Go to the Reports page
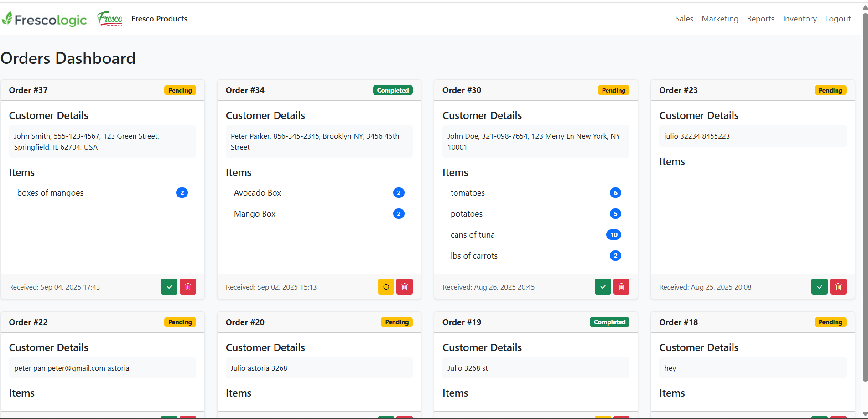Image resolution: width=868 pixels, height=419 pixels. [760, 19]
